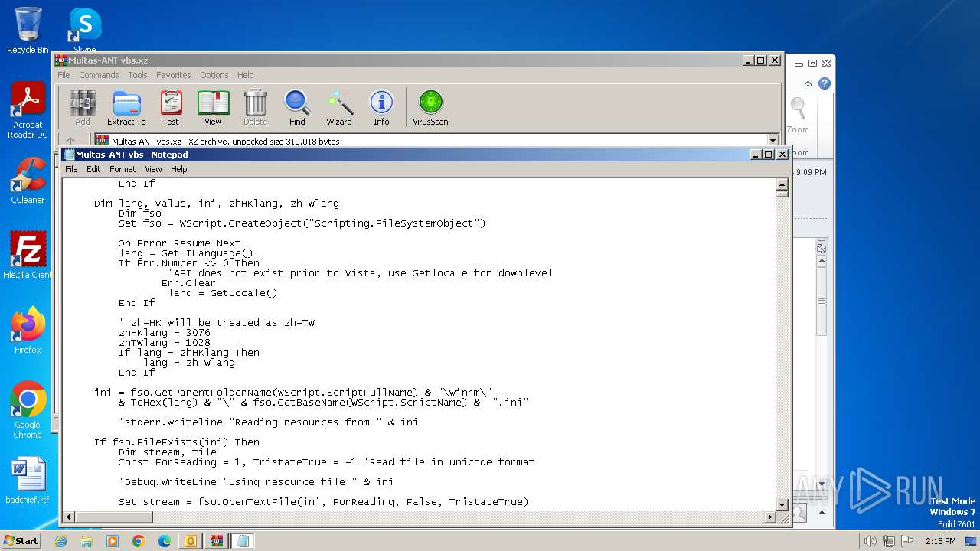Open the Notepad File menu
The image size is (980, 551).
tap(71, 169)
